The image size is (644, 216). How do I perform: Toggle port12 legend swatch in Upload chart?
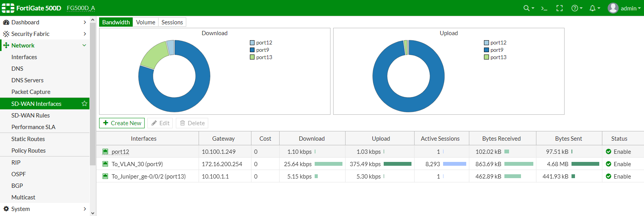487,43
